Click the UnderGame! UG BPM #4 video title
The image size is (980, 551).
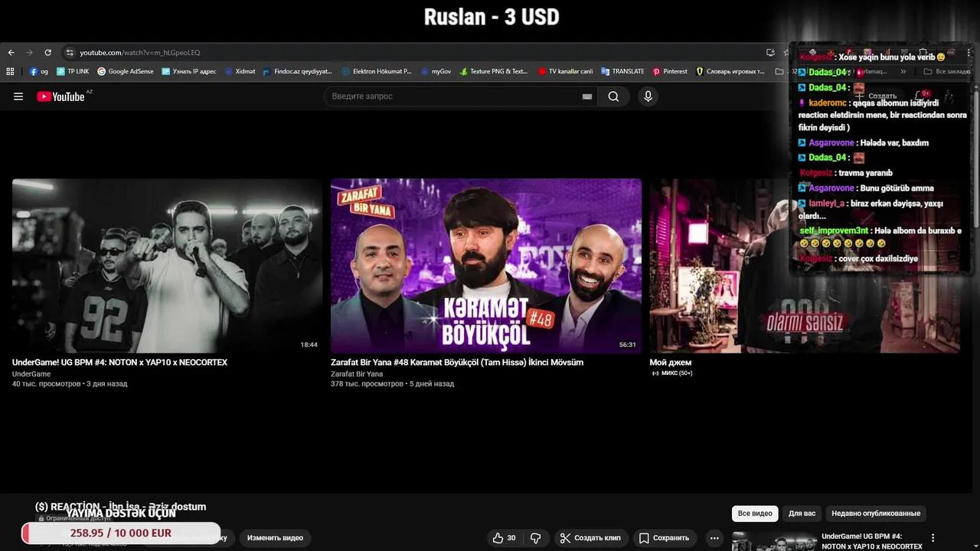click(119, 363)
